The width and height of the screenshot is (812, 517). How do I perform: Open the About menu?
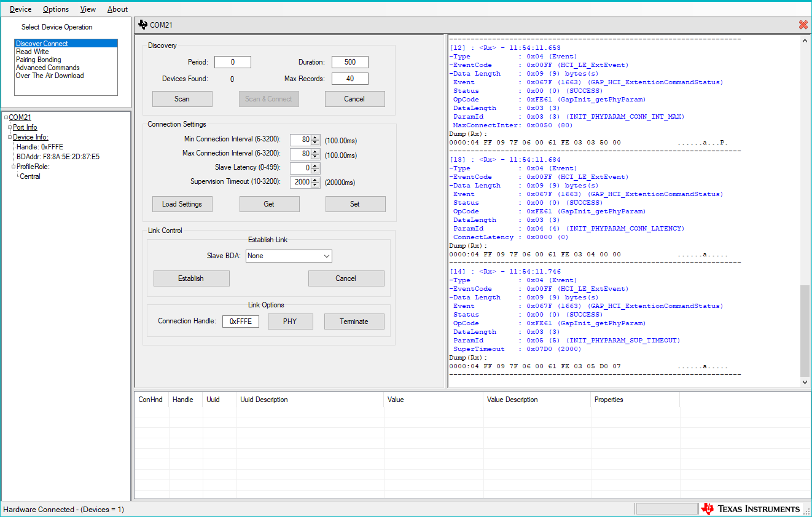[x=117, y=9]
